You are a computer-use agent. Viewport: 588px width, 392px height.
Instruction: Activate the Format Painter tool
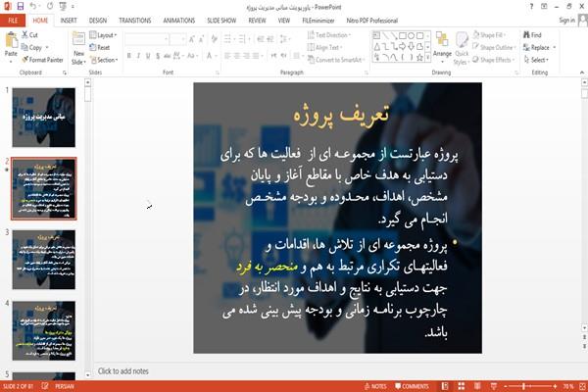pos(42,60)
